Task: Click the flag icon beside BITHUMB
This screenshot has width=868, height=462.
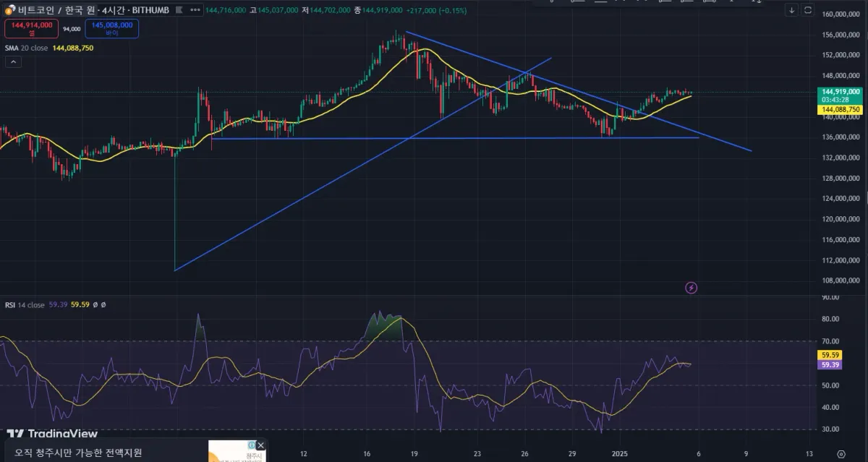Action: [179, 12]
